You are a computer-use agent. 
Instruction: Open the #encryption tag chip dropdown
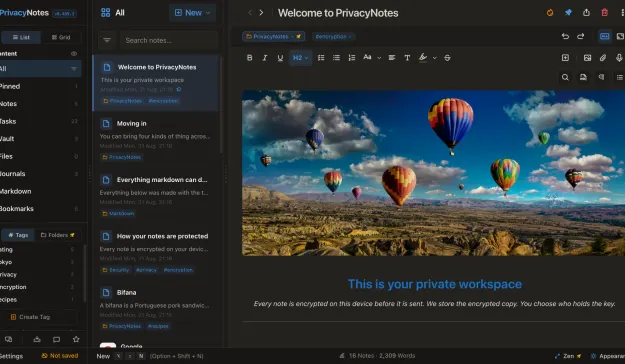334,37
